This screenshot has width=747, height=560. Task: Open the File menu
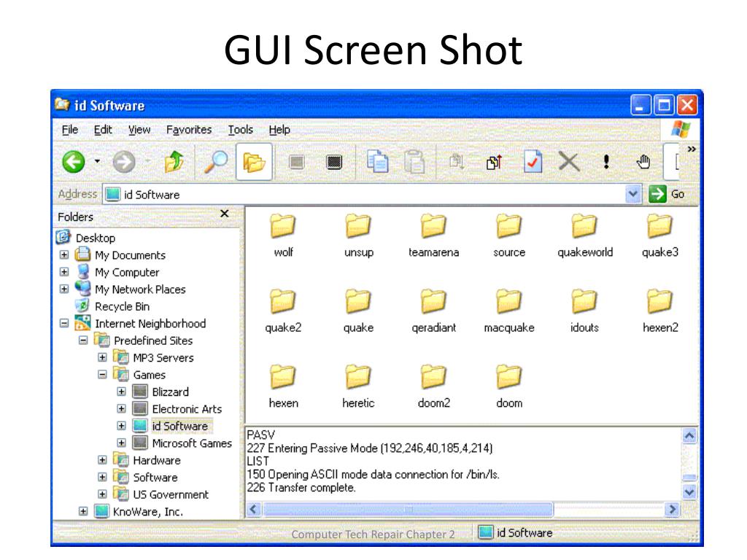[69, 130]
